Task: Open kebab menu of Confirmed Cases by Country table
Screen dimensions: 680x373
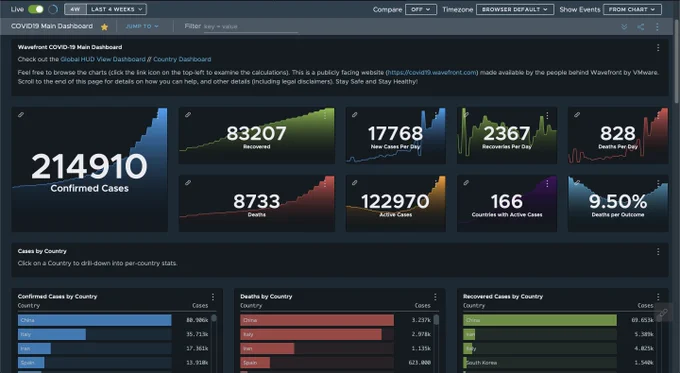Action: pyautogui.click(x=213, y=297)
